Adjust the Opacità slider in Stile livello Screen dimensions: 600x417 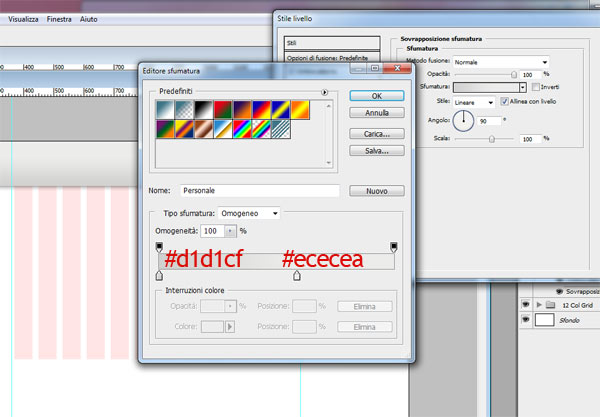[x=514, y=75]
